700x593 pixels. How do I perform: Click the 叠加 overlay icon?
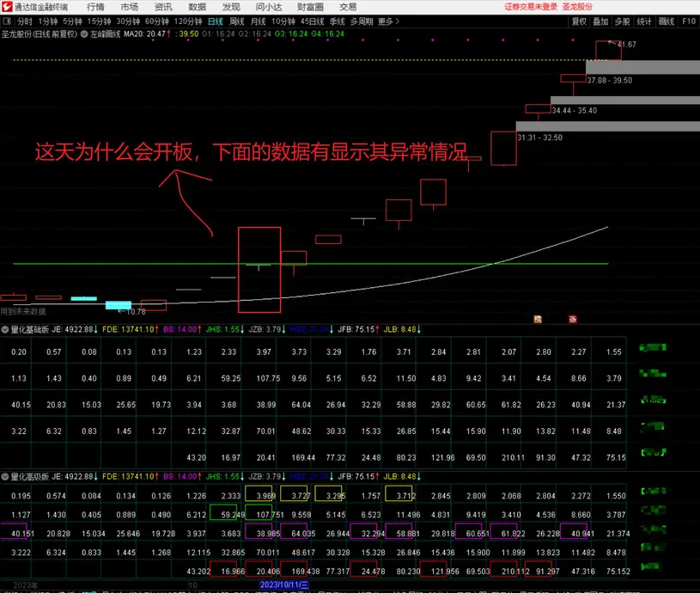click(x=599, y=21)
